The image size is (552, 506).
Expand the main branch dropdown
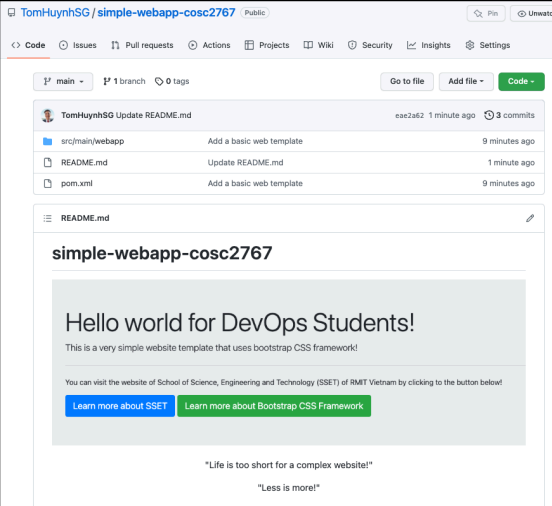(63, 81)
